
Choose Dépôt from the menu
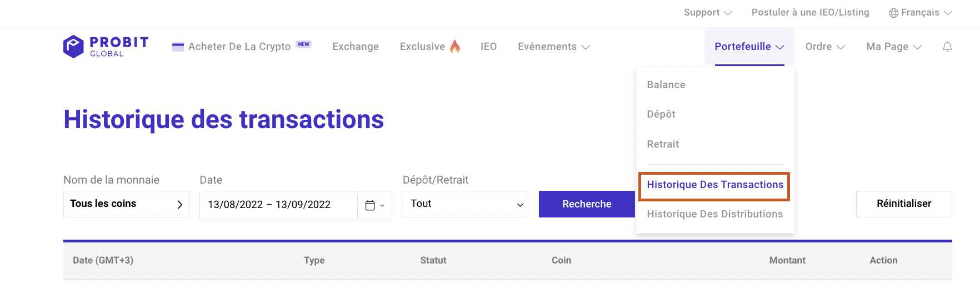click(x=661, y=114)
